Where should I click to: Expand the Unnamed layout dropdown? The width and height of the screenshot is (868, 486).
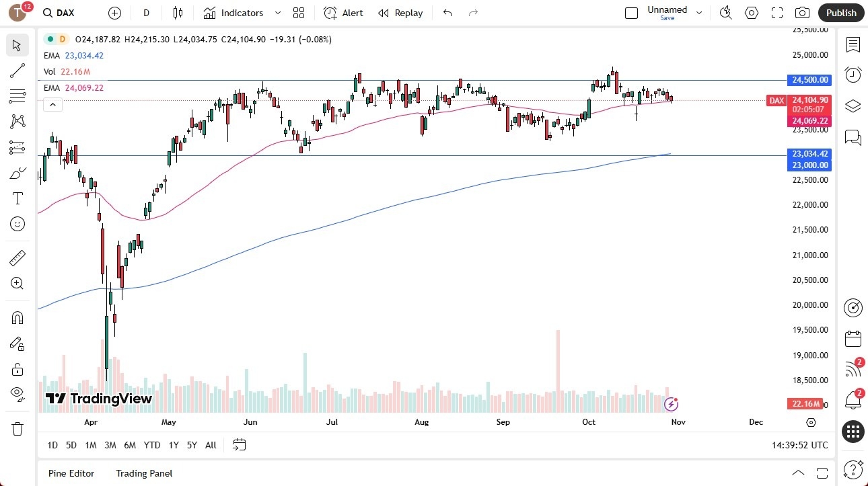point(698,13)
